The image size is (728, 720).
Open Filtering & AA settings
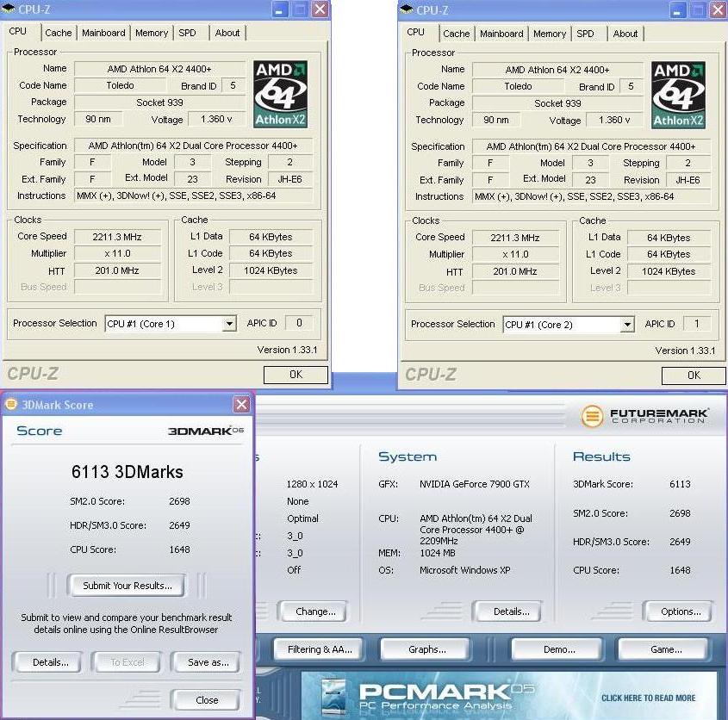pyautogui.click(x=320, y=649)
